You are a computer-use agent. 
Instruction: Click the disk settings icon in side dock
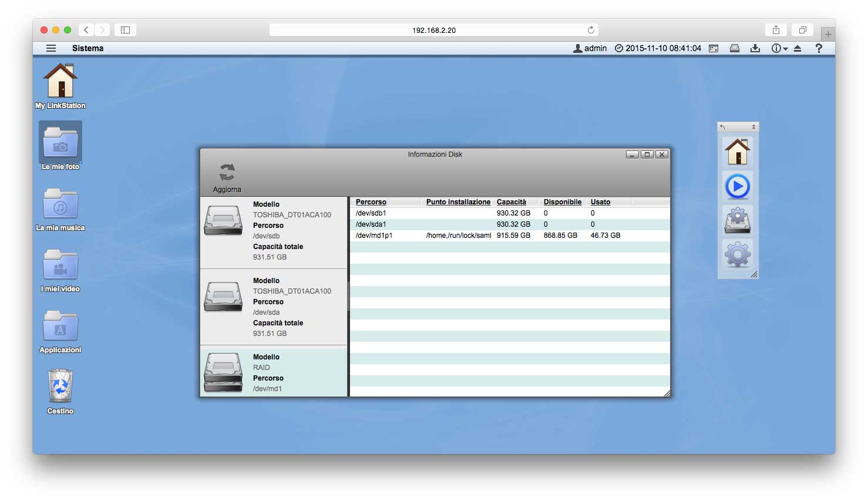(x=738, y=221)
